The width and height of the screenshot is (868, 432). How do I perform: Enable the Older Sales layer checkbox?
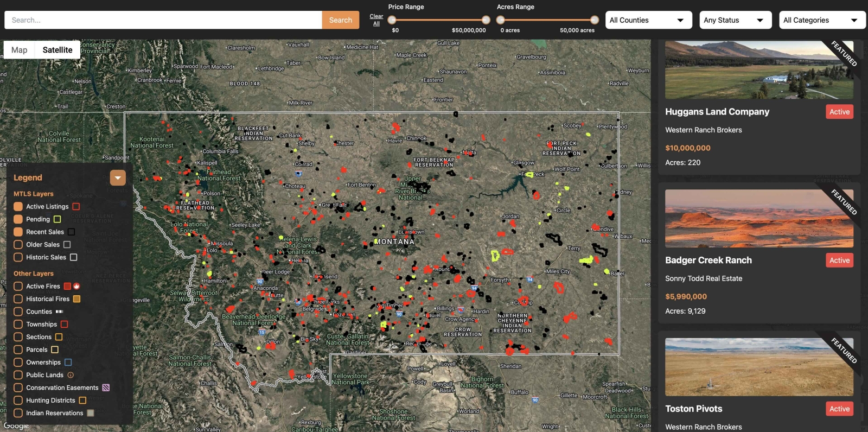click(x=18, y=245)
